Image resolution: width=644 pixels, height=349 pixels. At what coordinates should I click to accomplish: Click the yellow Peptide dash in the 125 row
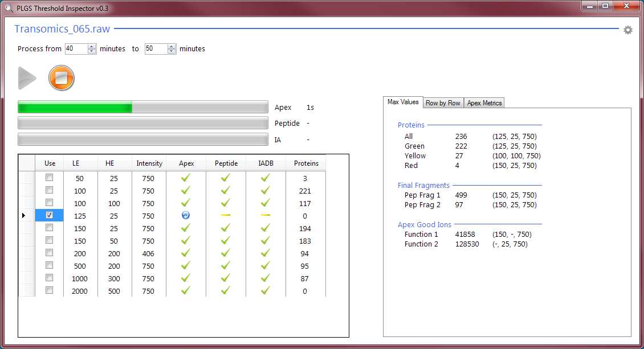click(226, 215)
